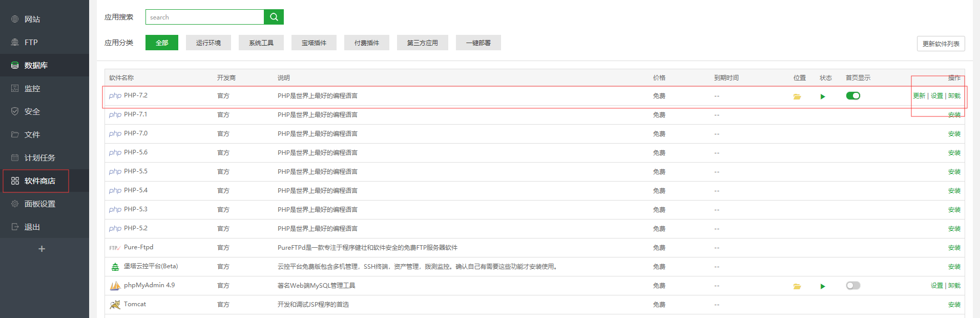980x318 pixels.
Task: Click the 监控 monitor icon in sidebar
Action: pyautogui.click(x=15, y=88)
